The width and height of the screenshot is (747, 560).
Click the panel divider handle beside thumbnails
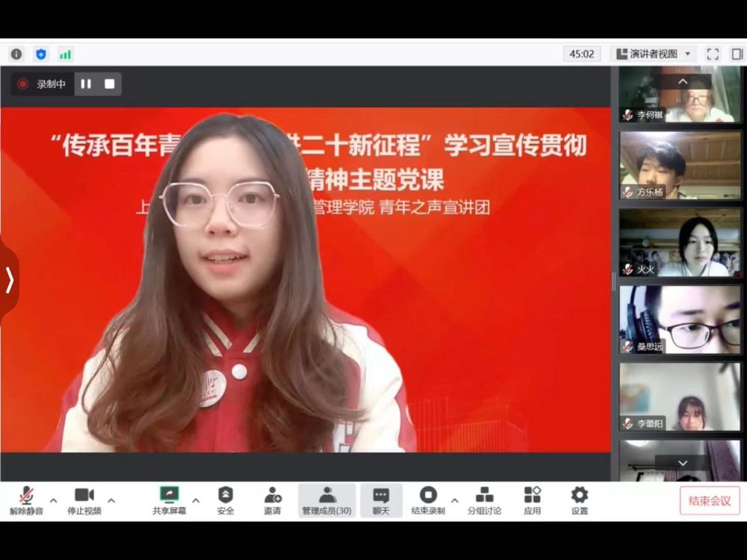tap(613, 281)
